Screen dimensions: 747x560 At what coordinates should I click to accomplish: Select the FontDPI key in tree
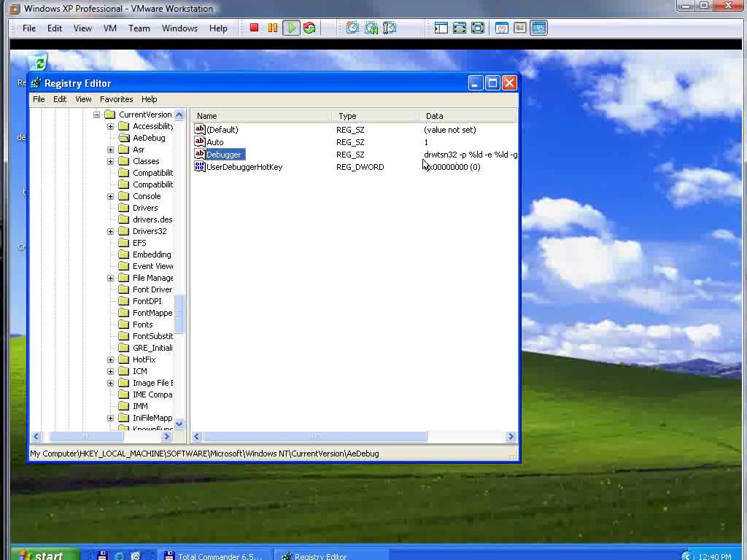click(147, 301)
